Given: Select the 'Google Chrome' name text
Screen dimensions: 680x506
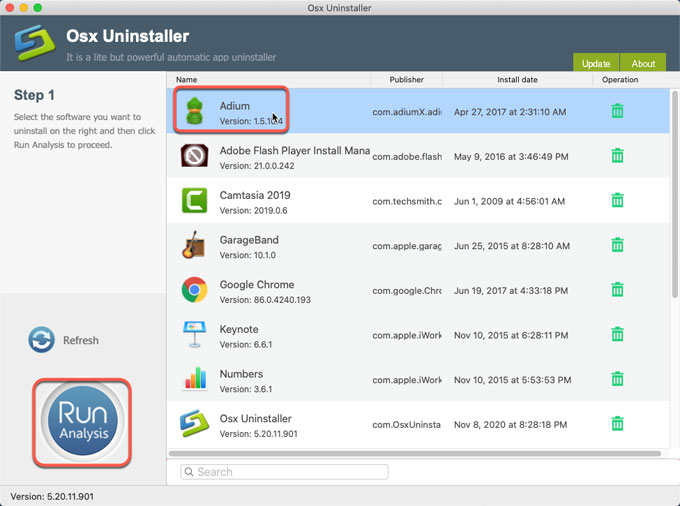Looking at the screenshot, I should click(x=257, y=284).
